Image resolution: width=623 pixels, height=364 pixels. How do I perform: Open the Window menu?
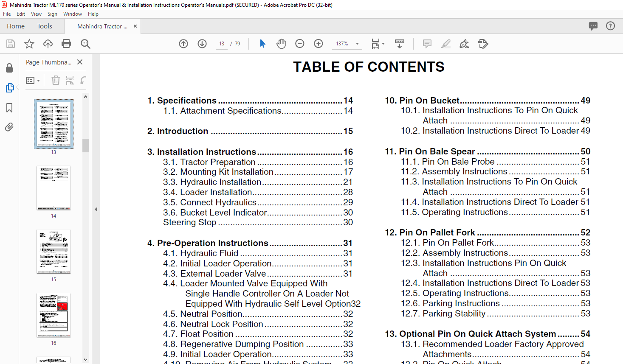tap(73, 14)
